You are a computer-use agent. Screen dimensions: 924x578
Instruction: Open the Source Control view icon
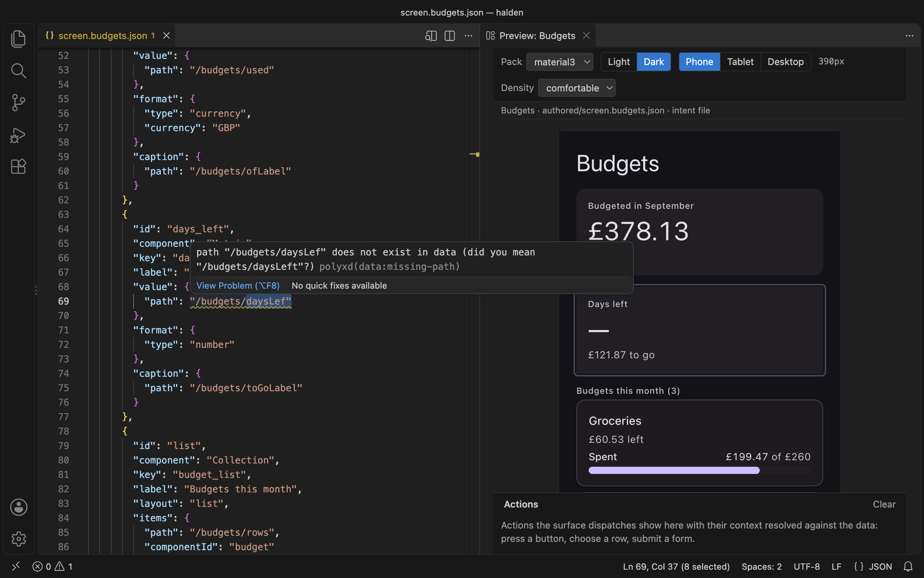(x=18, y=103)
